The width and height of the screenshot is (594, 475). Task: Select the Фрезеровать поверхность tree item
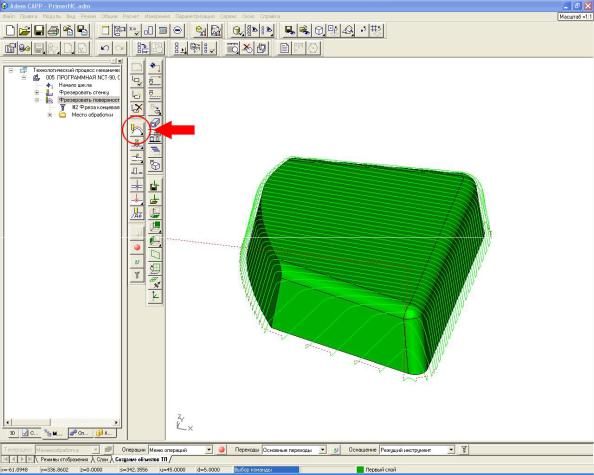tap(89, 100)
